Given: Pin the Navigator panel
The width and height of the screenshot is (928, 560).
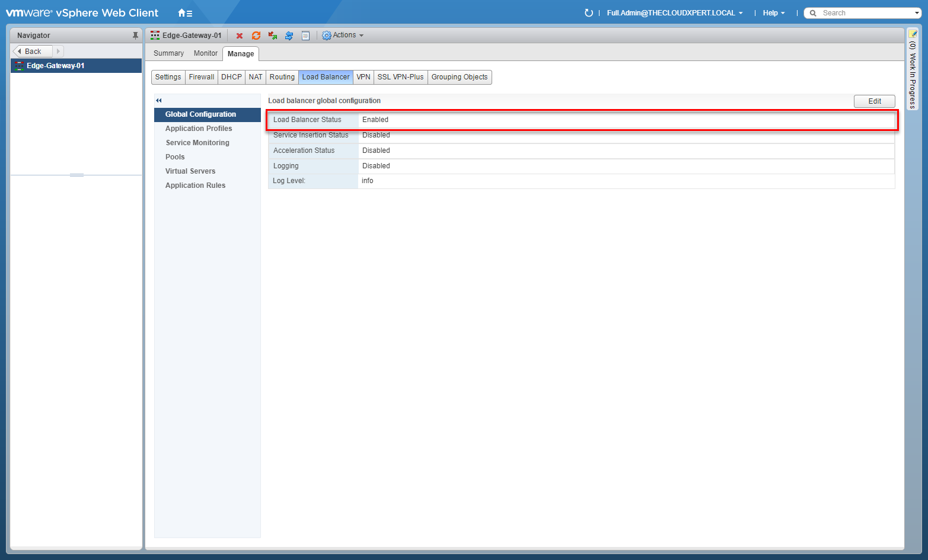Looking at the screenshot, I should point(135,36).
